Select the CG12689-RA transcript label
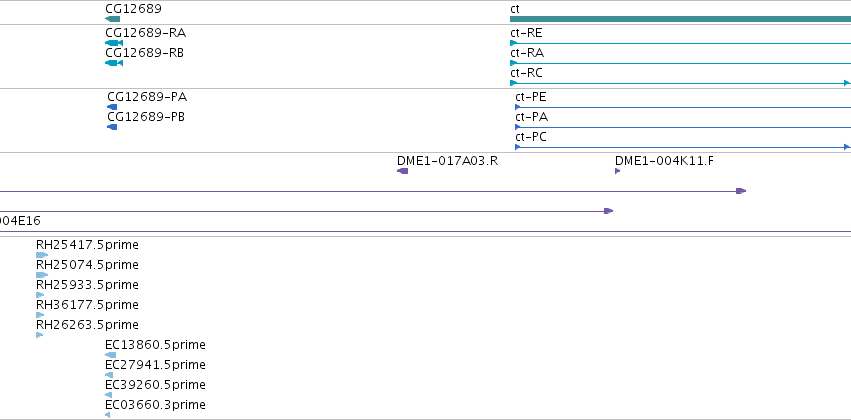Image resolution: width=851 pixels, height=420 pixels. [x=145, y=33]
